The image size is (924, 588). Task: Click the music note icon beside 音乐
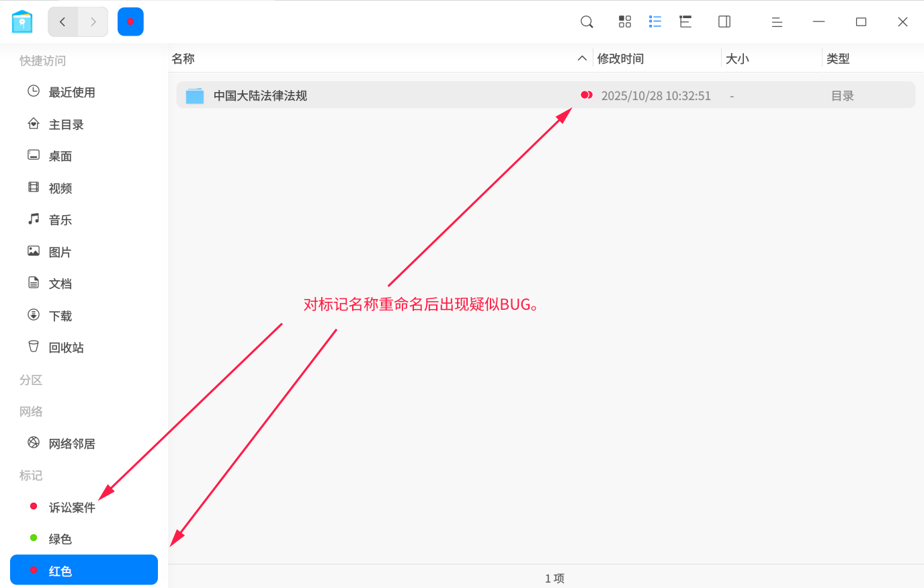click(34, 218)
